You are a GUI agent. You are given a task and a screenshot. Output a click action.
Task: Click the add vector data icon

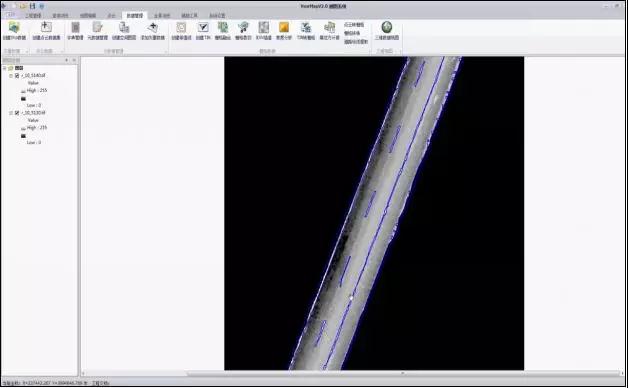coord(153,27)
